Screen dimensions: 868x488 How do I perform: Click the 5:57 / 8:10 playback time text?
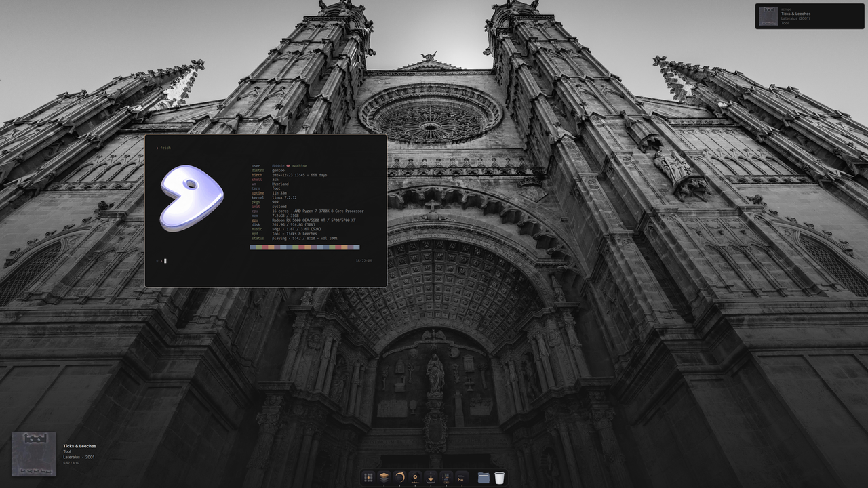coord(71,463)
